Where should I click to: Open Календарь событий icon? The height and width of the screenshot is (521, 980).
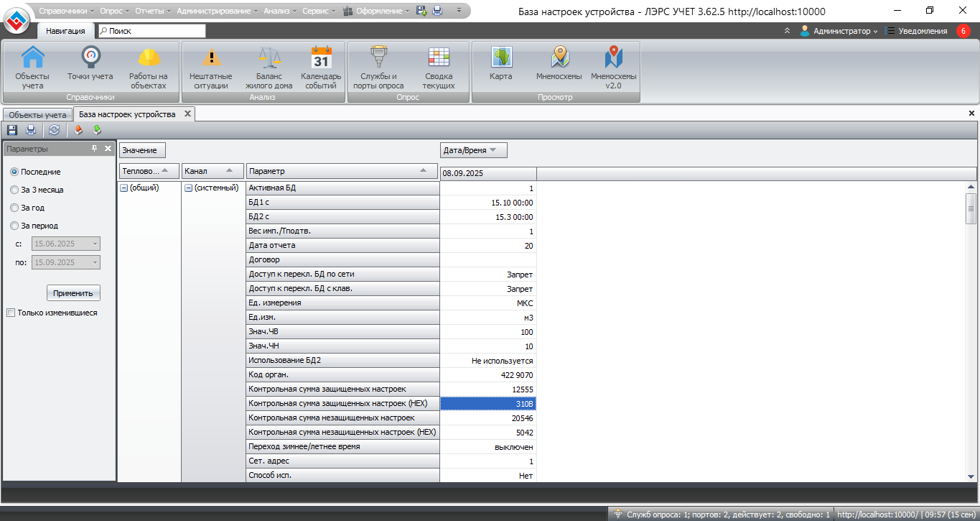(321, 57)
